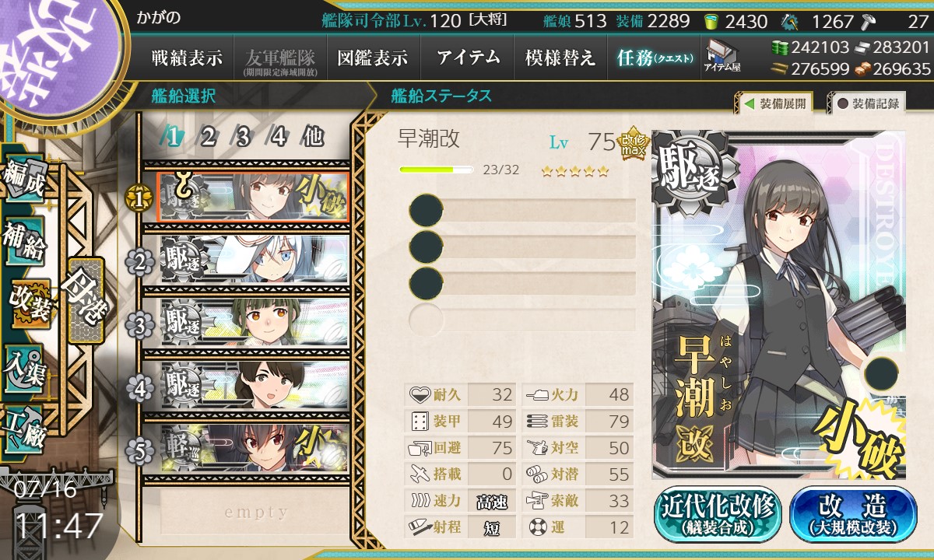
Task: Select the fifth ship light cruiser banner
Action: click(x=254, y=447)
